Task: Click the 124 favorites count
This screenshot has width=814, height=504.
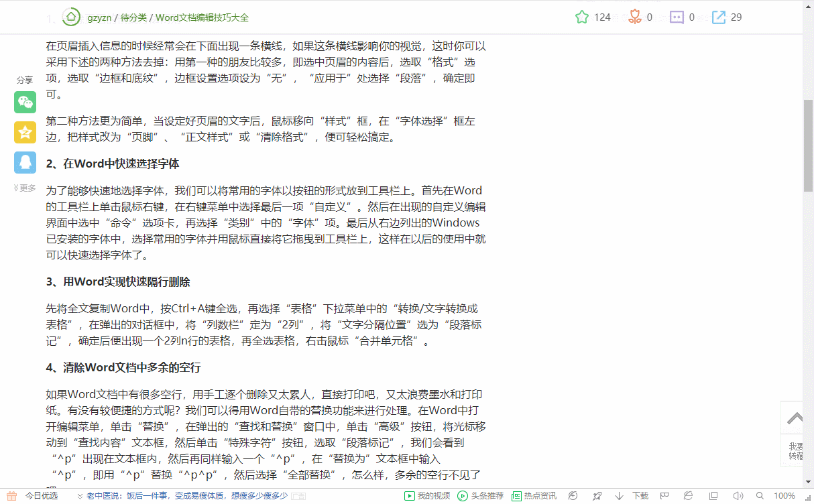Action: click(x=602, y=17)
